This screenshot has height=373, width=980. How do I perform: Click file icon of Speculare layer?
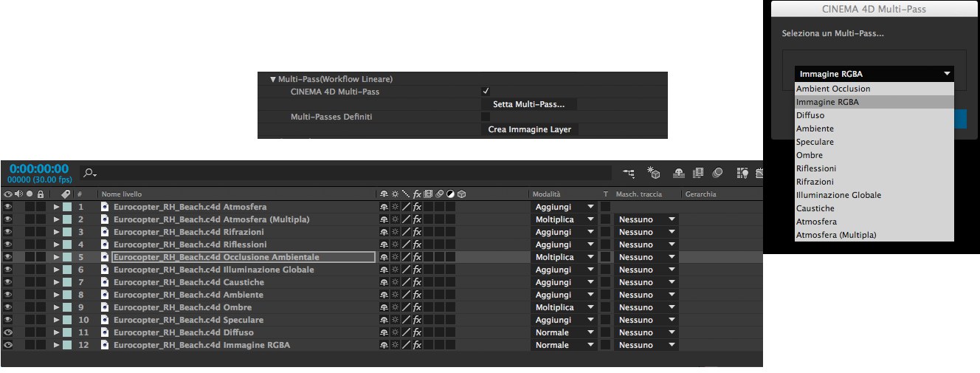pyautogui.click(x=105, y=320)
